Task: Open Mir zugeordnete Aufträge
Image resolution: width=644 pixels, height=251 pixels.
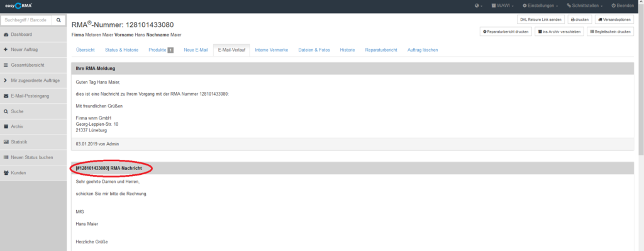Action: pos(33,81)
